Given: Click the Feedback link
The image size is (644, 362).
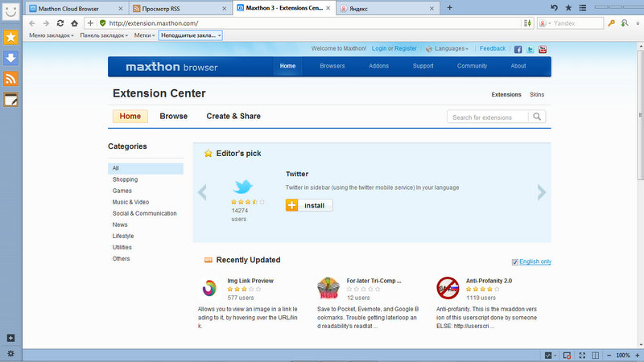Looking at the screenshot, I should pos(493,48).
